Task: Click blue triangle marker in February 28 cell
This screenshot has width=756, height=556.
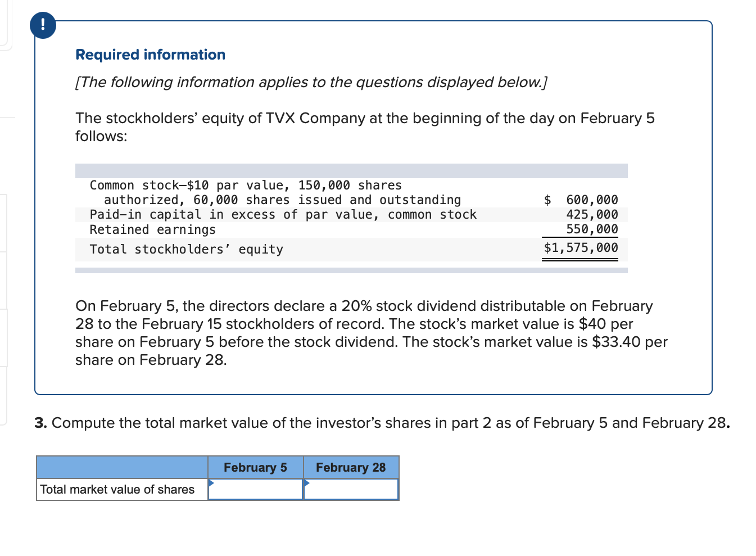Action: pyautogui.click(x=306, y=483)
